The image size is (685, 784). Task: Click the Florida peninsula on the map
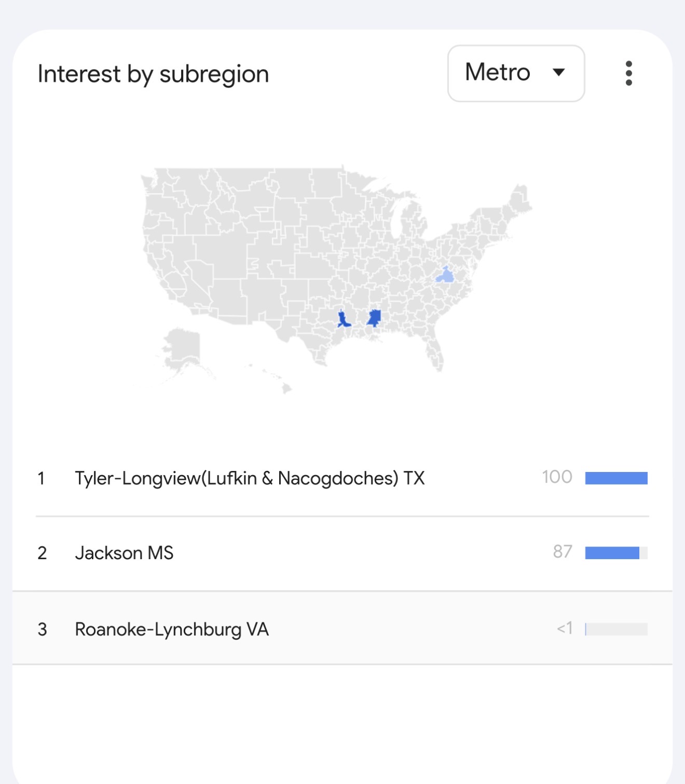tap(435, 353)
